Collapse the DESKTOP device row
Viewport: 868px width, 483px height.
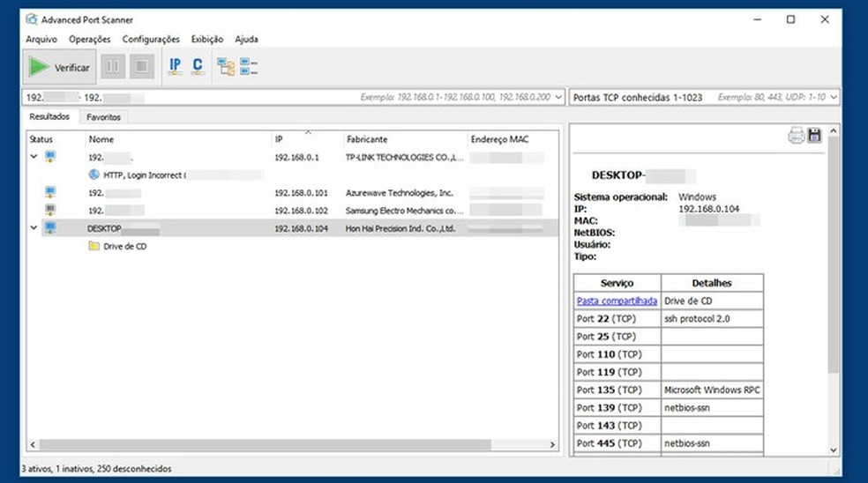tap(34, 228)
